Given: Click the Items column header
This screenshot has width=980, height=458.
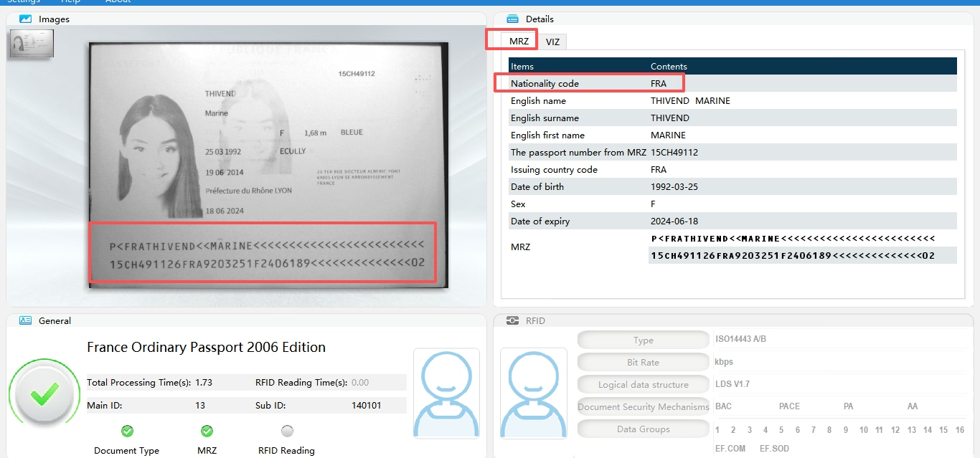Looking at the screenshot, I should coord(522,66).
